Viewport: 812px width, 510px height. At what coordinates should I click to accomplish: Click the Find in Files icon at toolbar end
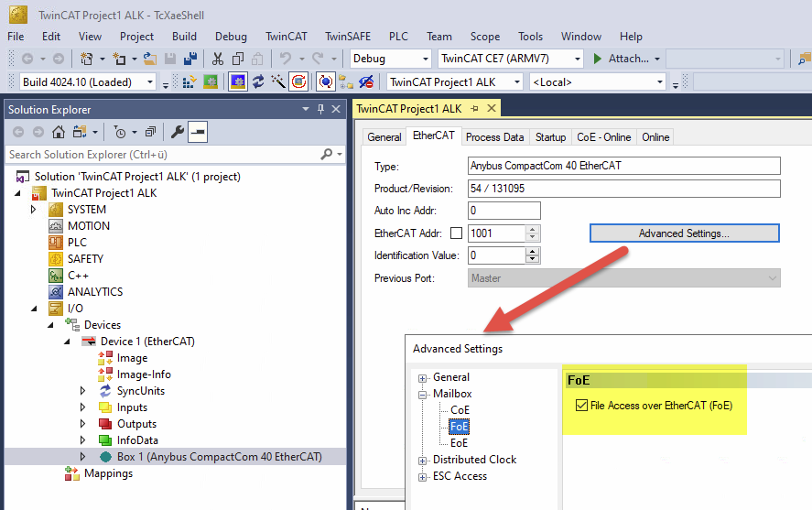805,59
